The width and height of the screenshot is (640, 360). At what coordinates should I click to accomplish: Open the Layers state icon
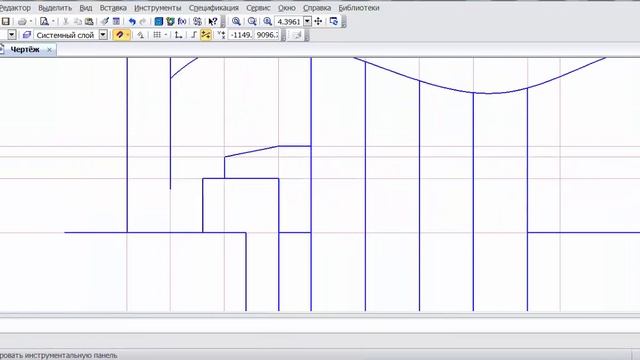click(x=27, y=35)
